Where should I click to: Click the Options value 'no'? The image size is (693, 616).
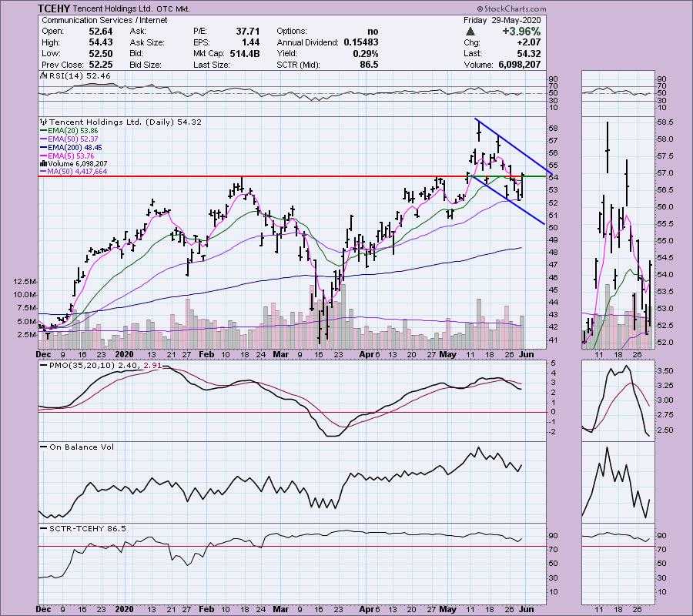click(373, 32)
